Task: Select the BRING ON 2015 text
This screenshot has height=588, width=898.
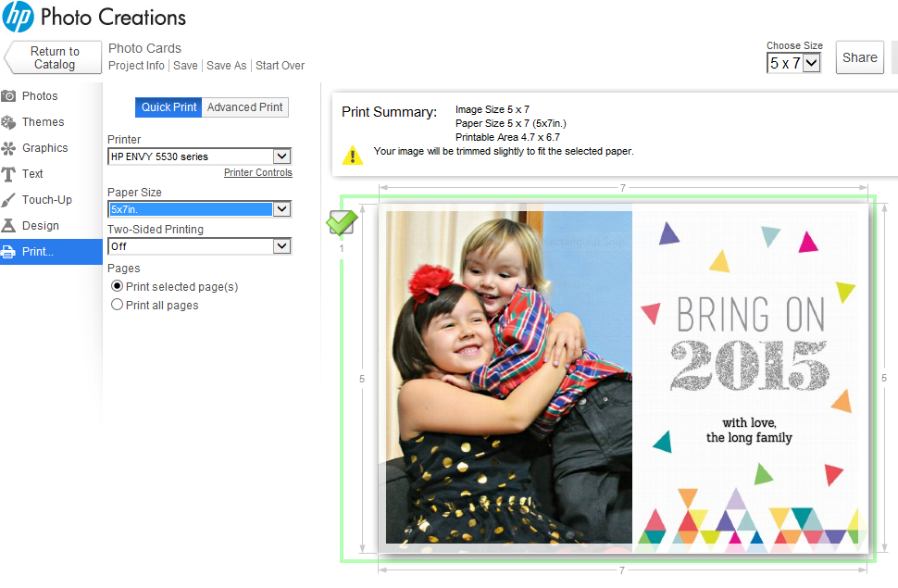Action: pos(750,343)
